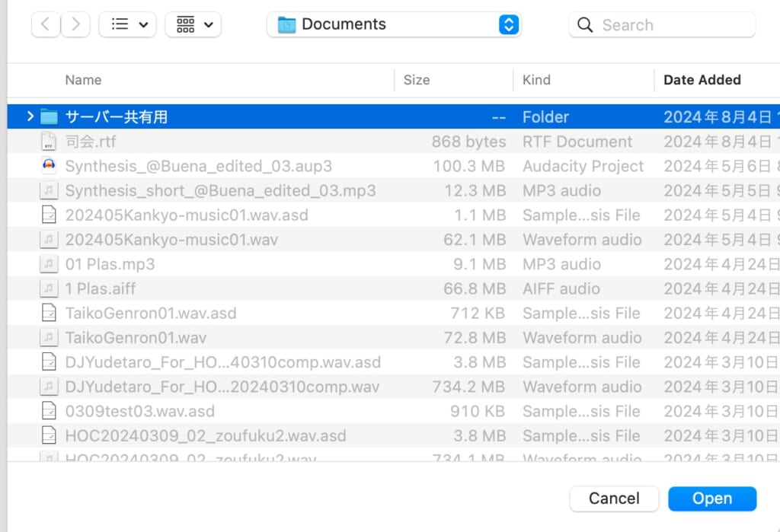Image resolution: width=780 pixels, height=532 pixels.
Task: Open the list view options dropdown
Action: point(127,24)
